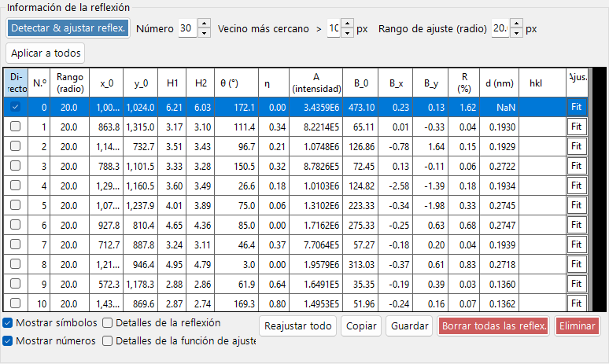Select B_0 cell 223.33

coord(360,206)
